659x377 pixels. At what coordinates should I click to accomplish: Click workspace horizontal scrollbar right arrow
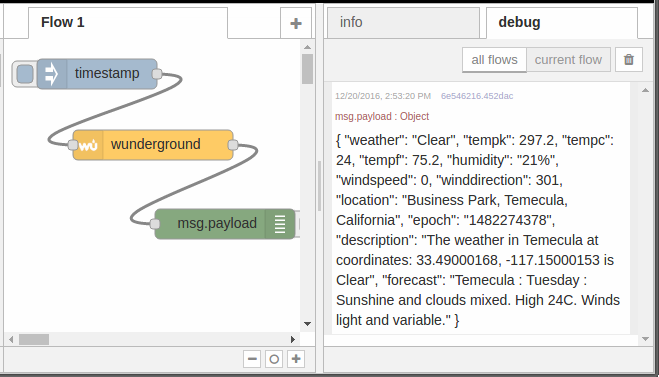tap(293, 339)
